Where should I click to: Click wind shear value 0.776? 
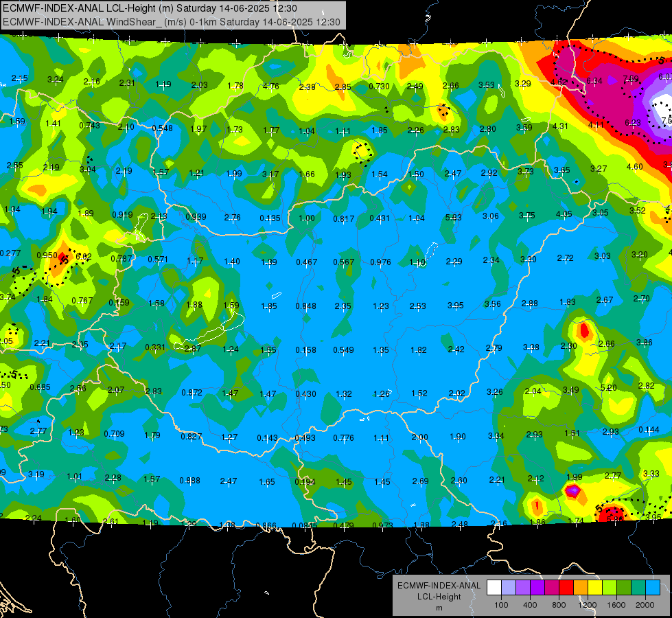pos(344,438)
